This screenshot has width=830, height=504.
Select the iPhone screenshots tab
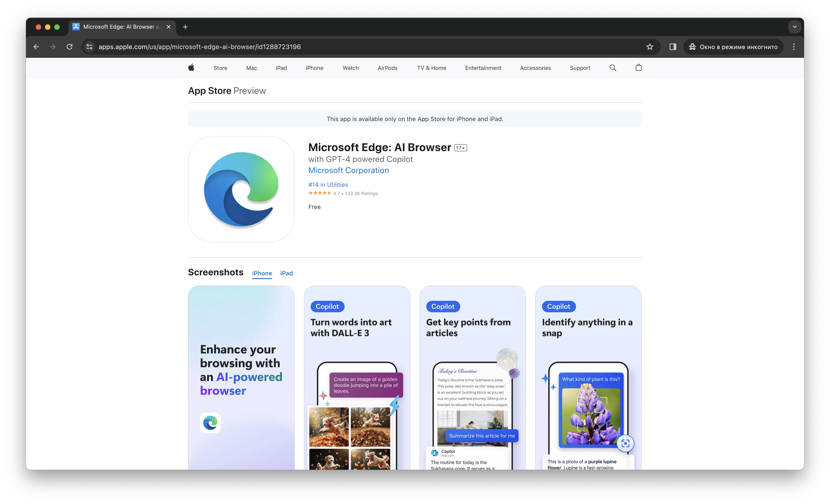262,273
